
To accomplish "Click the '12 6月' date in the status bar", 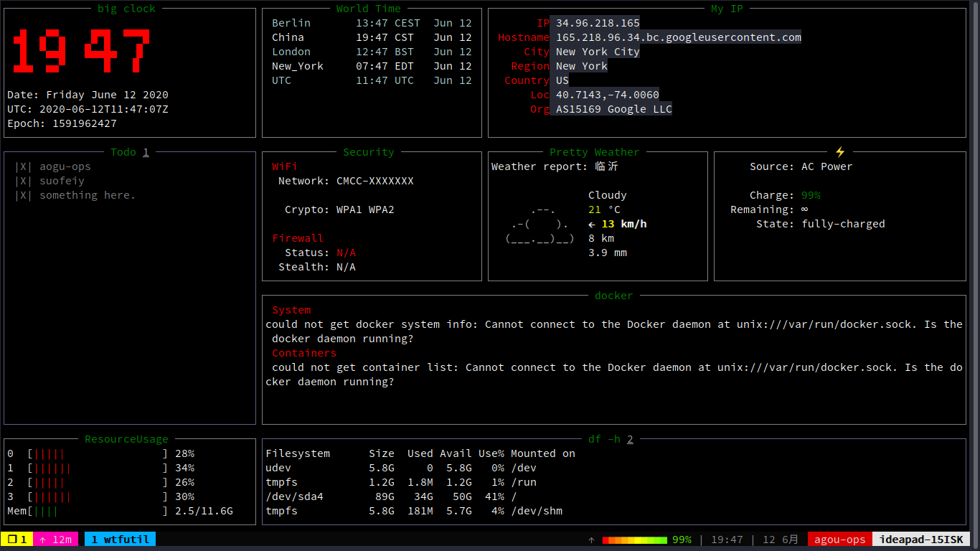I will coord(781,540).
